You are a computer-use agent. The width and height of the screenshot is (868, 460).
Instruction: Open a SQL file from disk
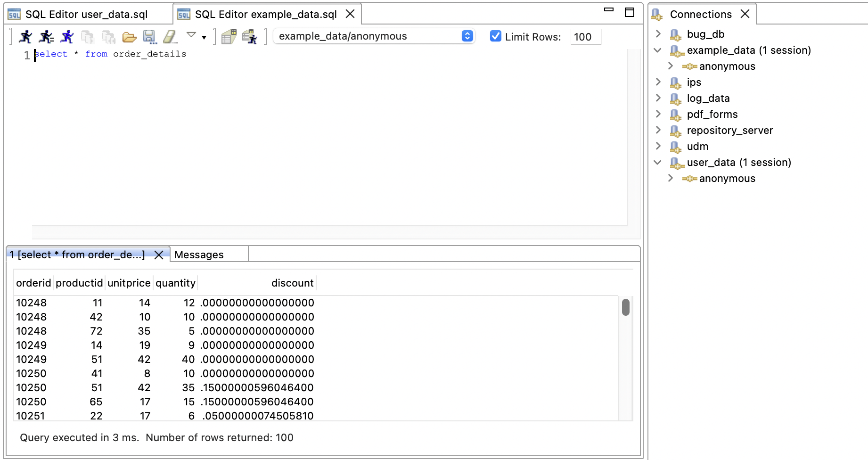click(128, 36)
